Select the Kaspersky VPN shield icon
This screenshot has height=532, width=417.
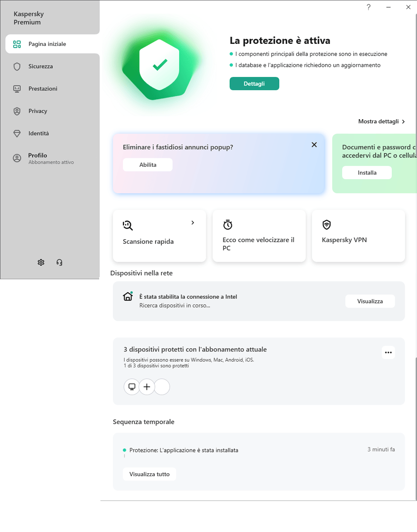327,224
